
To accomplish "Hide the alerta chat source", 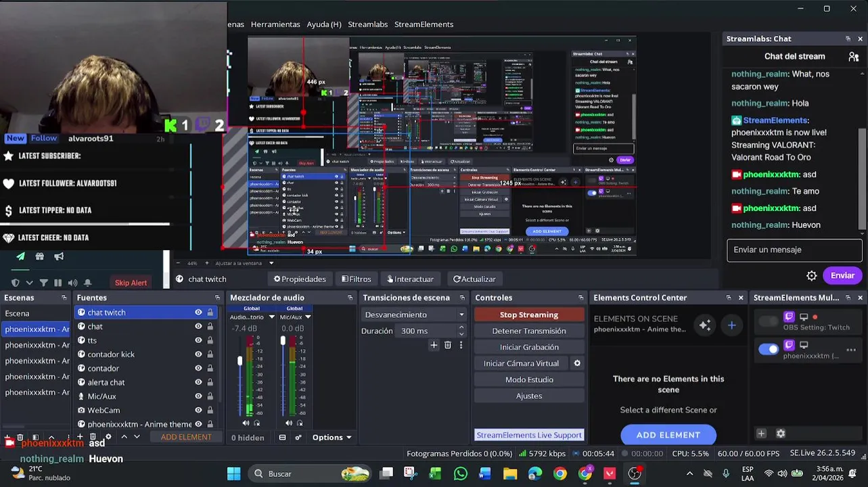I will (x=198, y=382).
